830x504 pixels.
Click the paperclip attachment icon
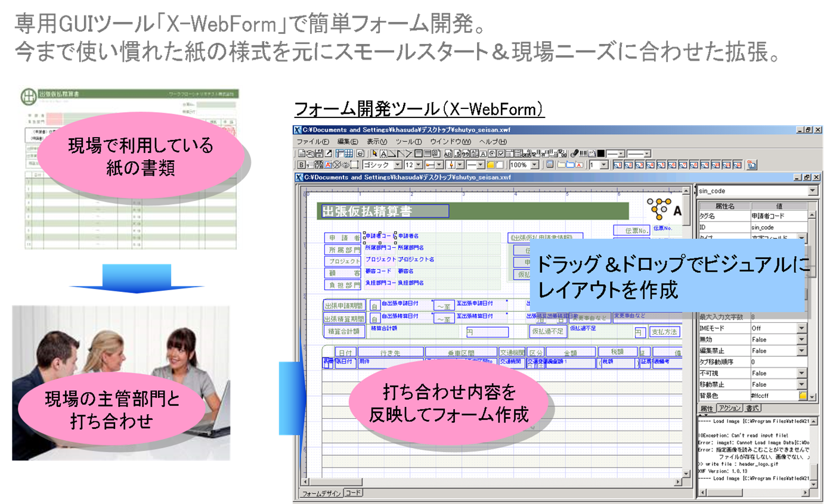[x=574, y=154]
